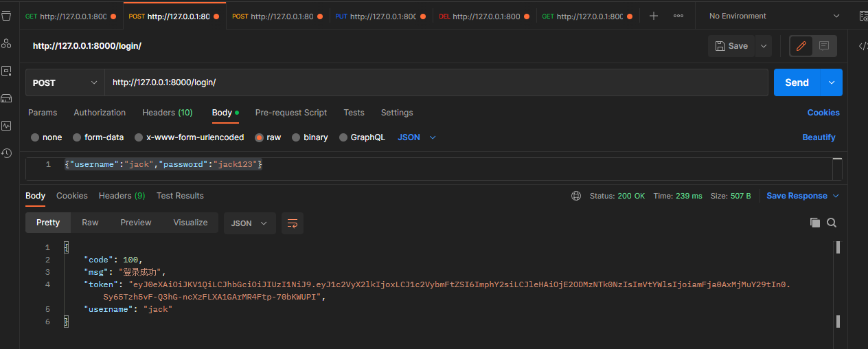The image size is (868, 349).
Task: Switch to the PUT request tab
Action: 381,16
